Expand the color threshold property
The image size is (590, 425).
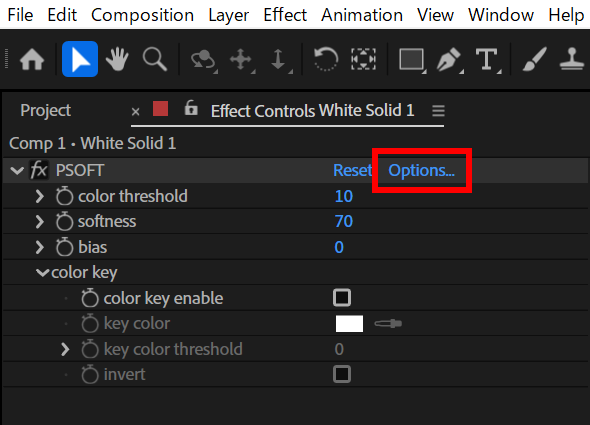[40, 196]
